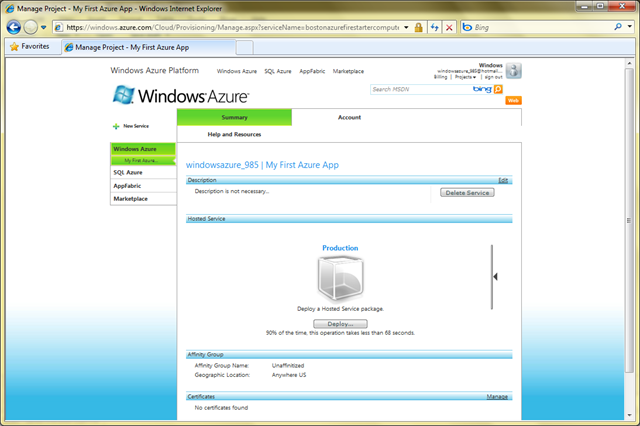The image size is (640, 426).
Task: Click the green plus New Service icon
Action: pyautogui.click(x=116, y=126)
